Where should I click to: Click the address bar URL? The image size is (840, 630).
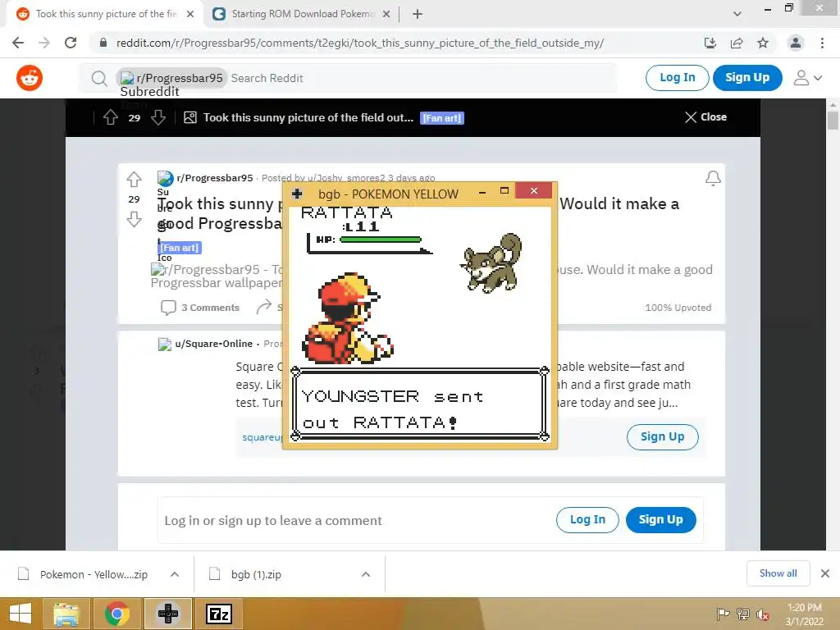pyautogui.click(x=360, y=43)
